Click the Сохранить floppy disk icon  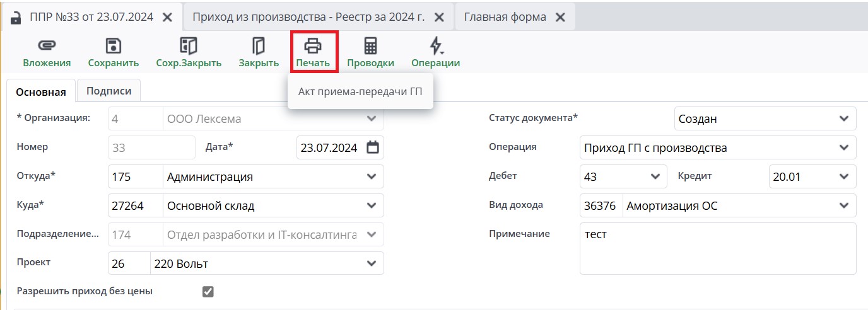tap(113, 46)
